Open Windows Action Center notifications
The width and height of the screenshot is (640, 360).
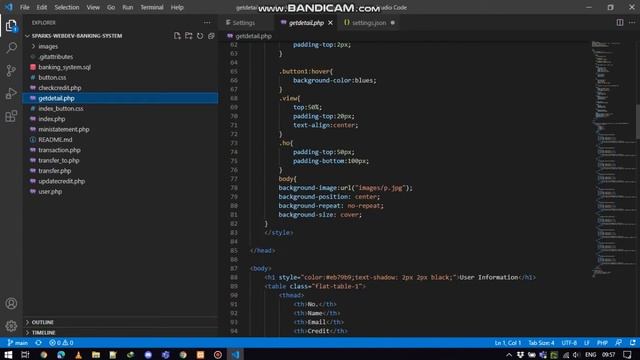pos(628,355)
